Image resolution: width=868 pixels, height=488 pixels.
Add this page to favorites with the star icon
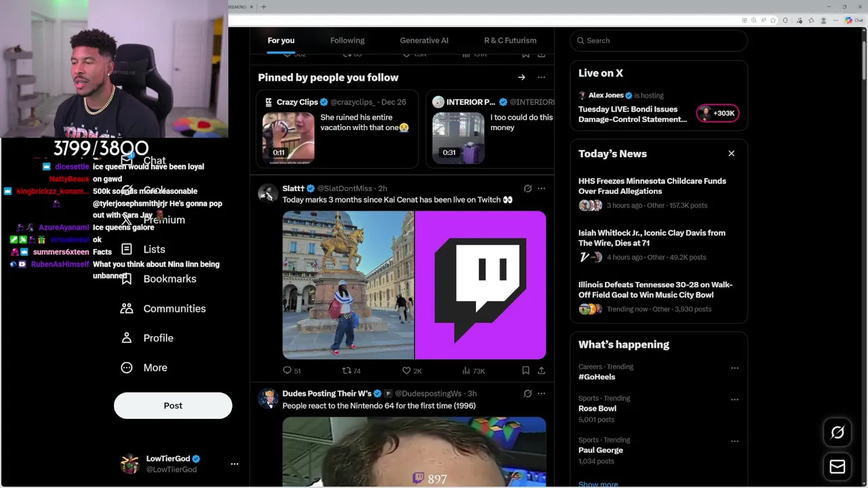(773, 20)
